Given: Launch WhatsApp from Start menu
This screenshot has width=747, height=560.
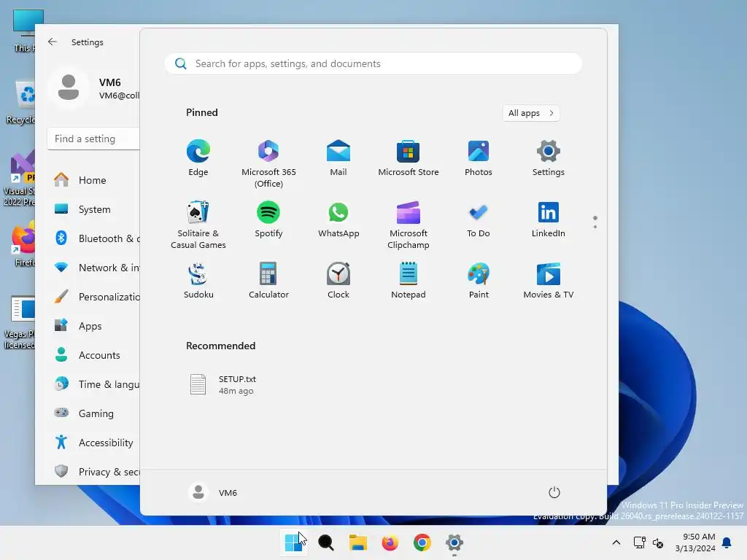Looking at the screenshot, I should (x=338, y=219).
